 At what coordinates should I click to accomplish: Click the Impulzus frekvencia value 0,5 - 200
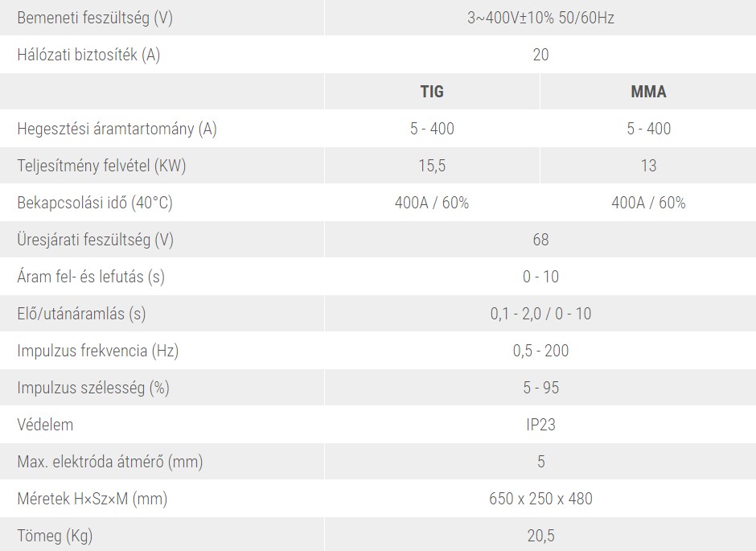pyautogui.click(x=540, y=351)
